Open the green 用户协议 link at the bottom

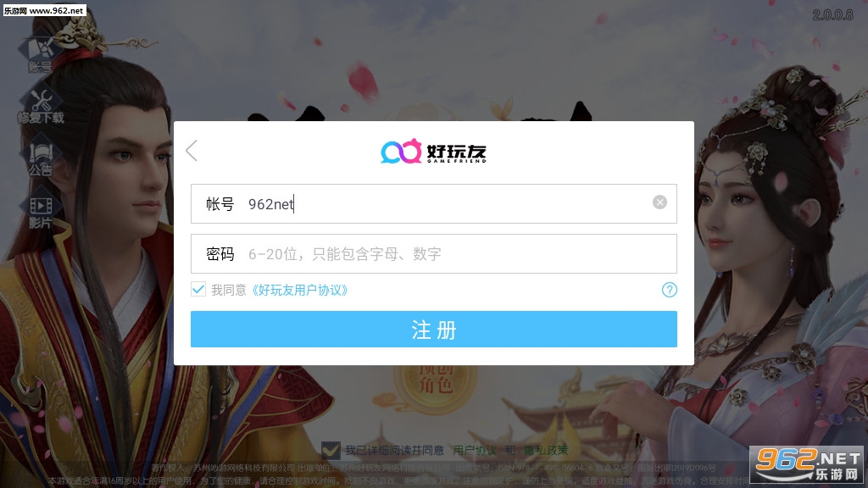(x=475, y=451)
